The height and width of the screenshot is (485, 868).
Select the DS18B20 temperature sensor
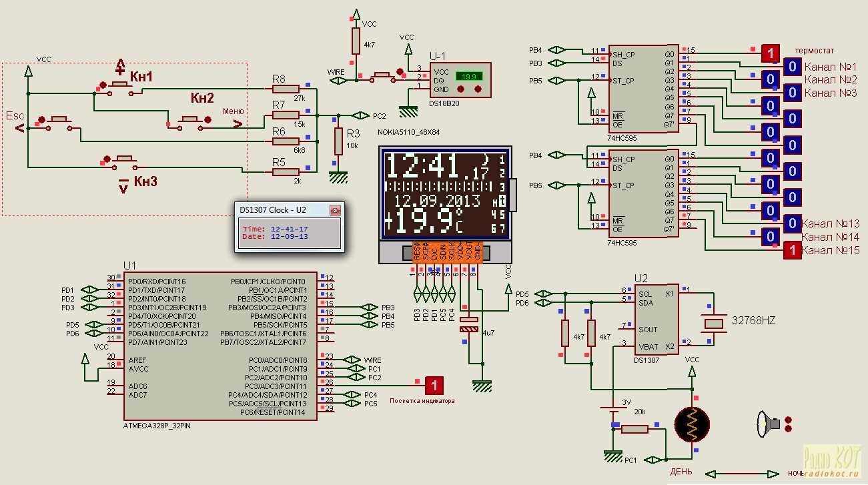(x=460, y=78)
